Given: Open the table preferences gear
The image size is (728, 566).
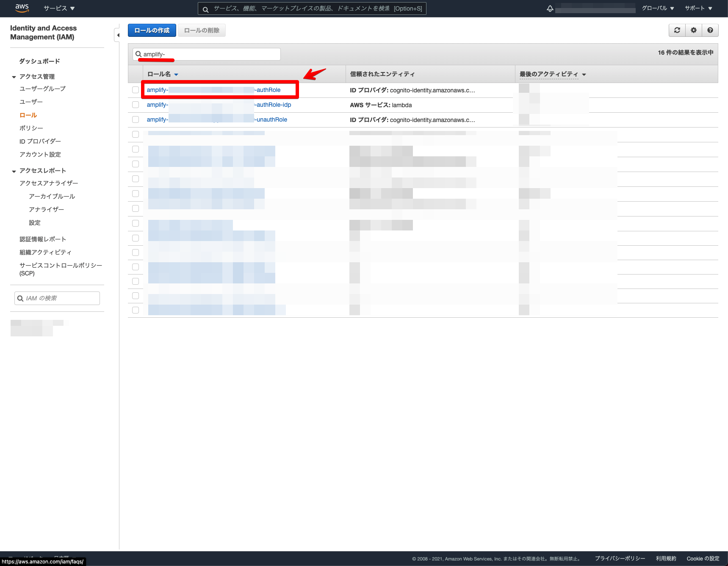Looking at the screenshot, I should point(693,30).
